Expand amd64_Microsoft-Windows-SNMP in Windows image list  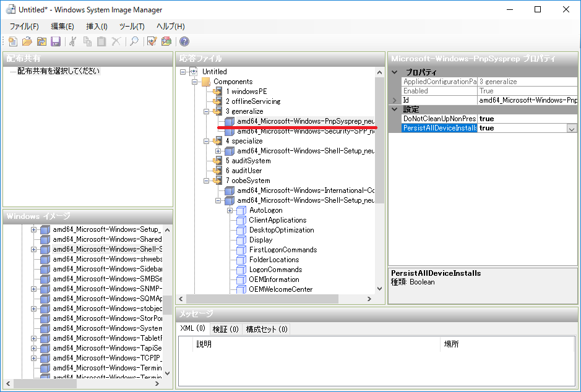pyautogui.click(x=33, y=289)
